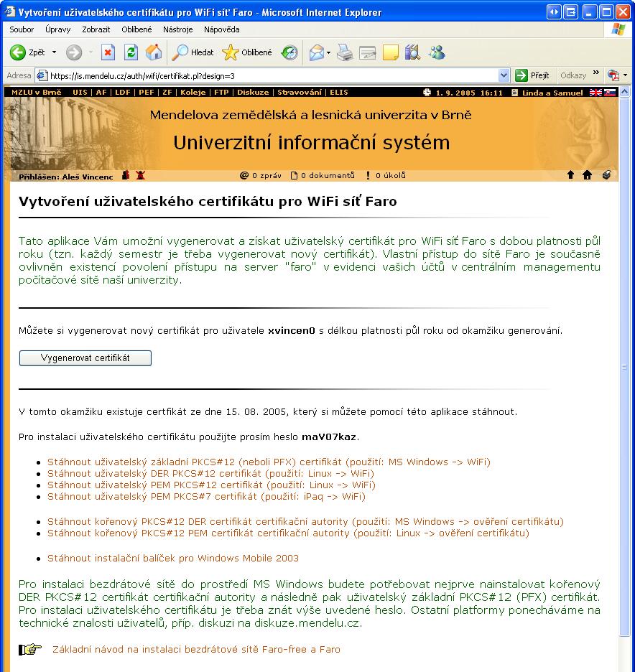This screenshot has height=672, width=635.
Task: Go to the browser Home page icon
Action: click(154, 52)
